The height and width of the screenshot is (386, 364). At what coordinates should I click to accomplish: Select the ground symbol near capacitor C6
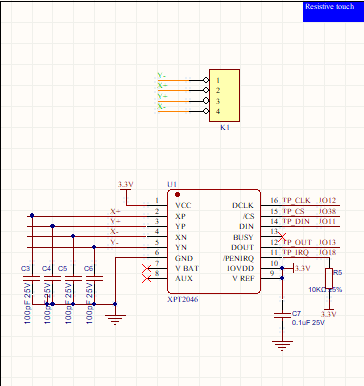click(115, 319)
